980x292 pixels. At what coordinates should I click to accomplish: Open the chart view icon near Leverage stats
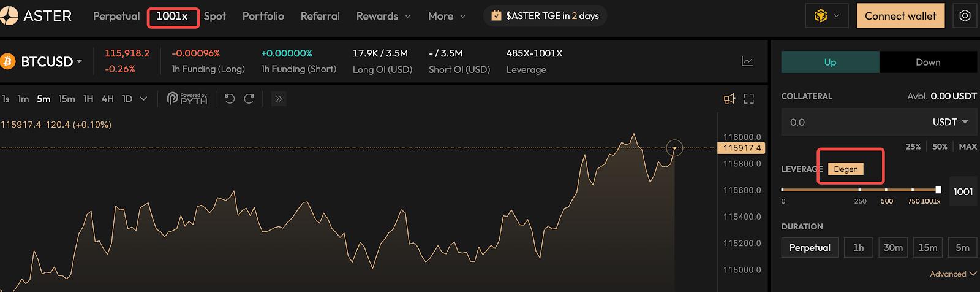[747, 61]
